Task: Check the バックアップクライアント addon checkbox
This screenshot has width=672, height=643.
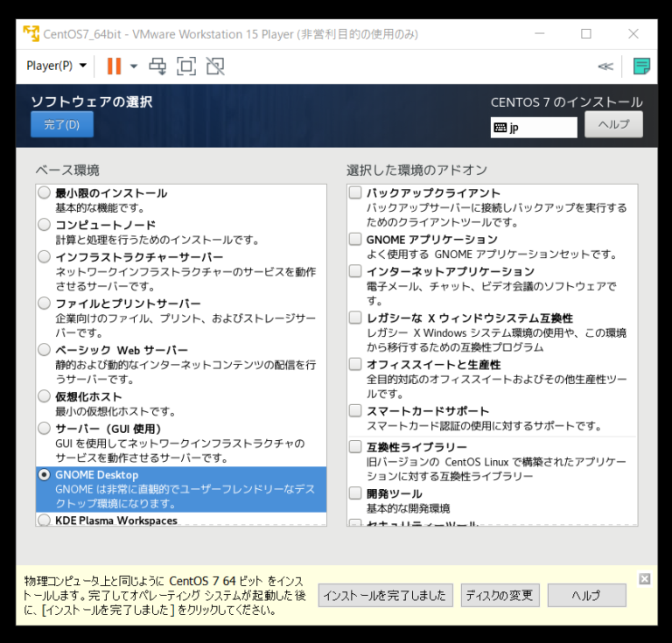Action: click(x=355, y=192)
